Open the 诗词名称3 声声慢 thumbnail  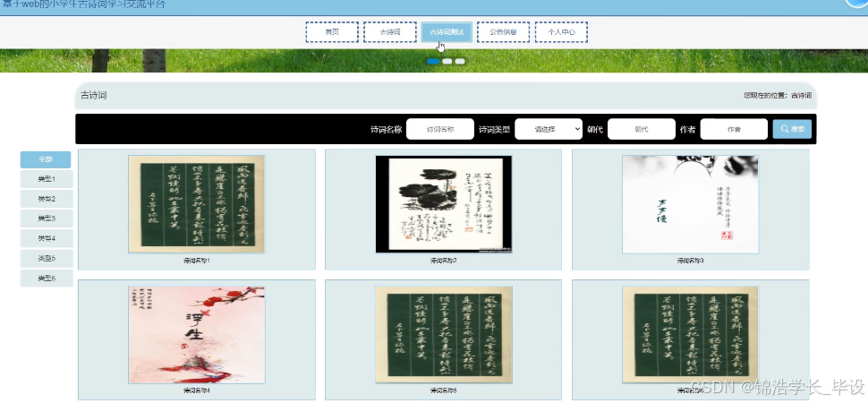[690, 204]
